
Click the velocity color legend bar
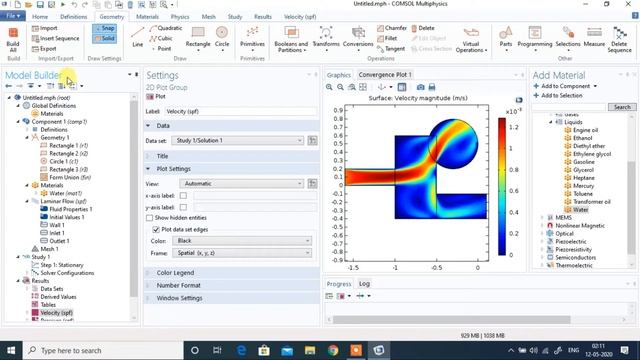click(x=502, y=187)
